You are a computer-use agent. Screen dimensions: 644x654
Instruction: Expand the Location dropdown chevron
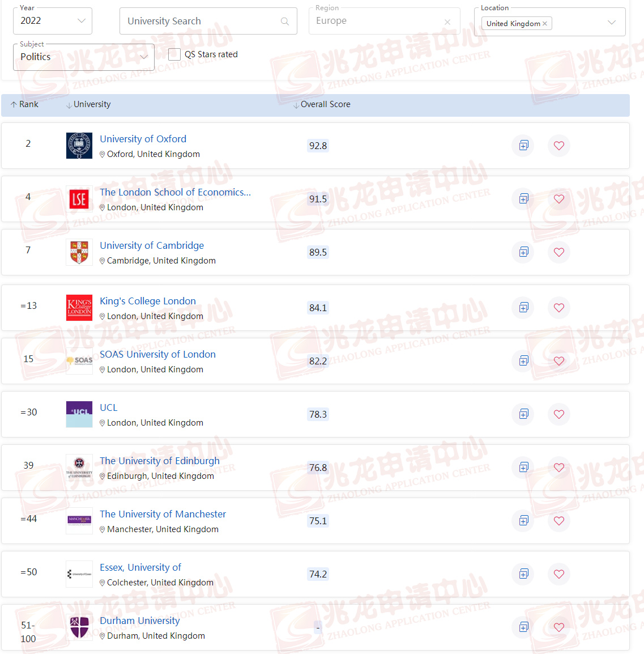click(x=611, y=22)
